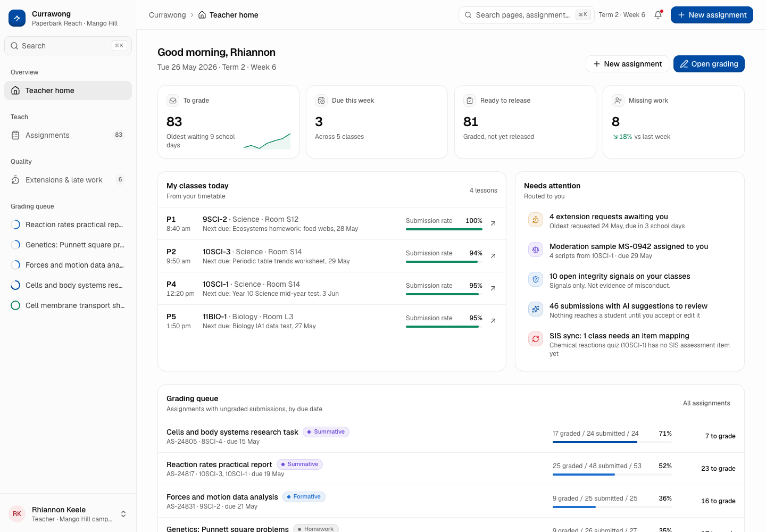
Task: Click the AI suggestions sparkle icon
Action: point(536,309)
